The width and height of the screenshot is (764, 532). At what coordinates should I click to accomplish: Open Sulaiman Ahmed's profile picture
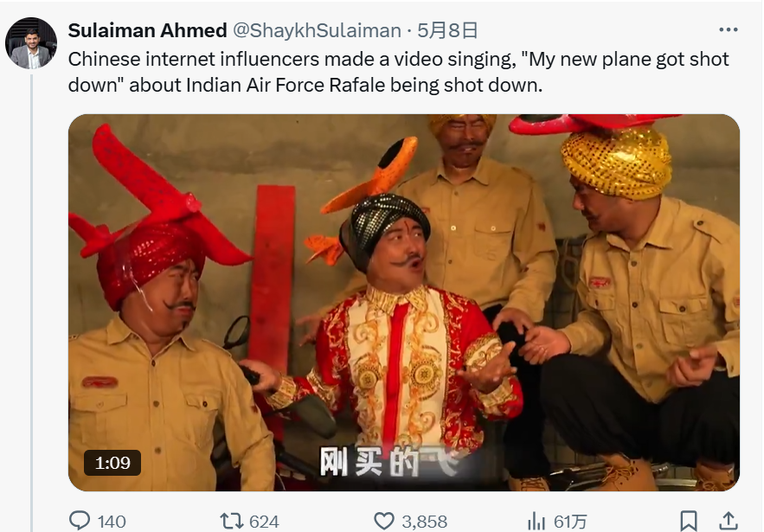31,42
